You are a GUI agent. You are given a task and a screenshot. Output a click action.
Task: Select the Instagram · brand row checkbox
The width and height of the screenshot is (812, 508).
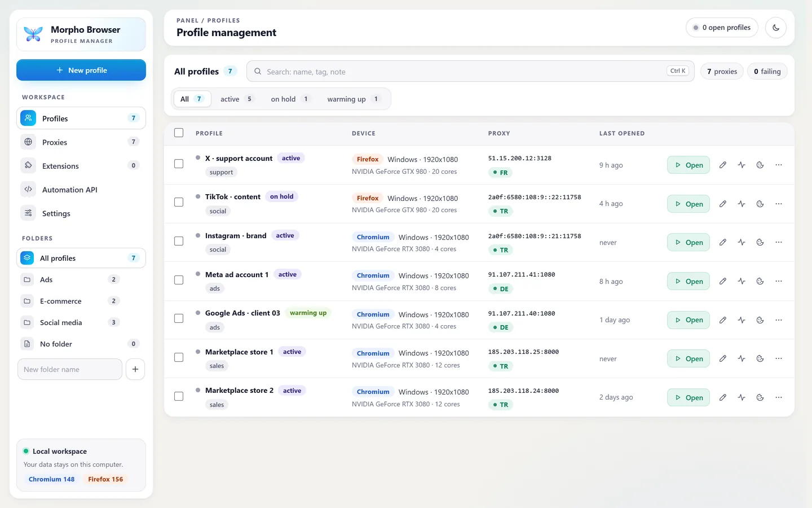[179, 241]
